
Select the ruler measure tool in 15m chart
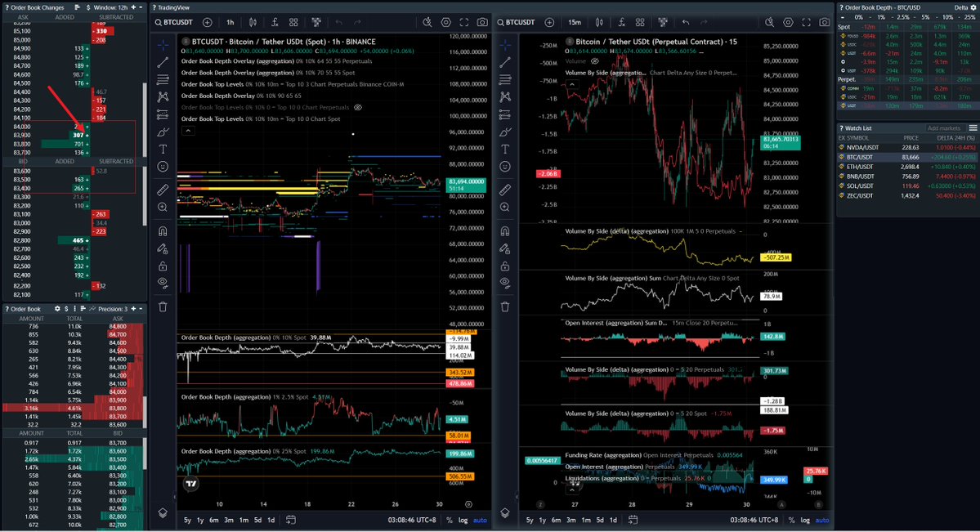[x=505, y=190]
